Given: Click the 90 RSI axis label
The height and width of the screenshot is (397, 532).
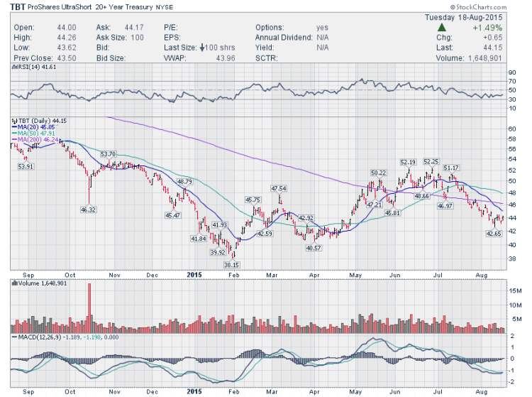Looking at the screenshot, I should (x=512, y=72).
